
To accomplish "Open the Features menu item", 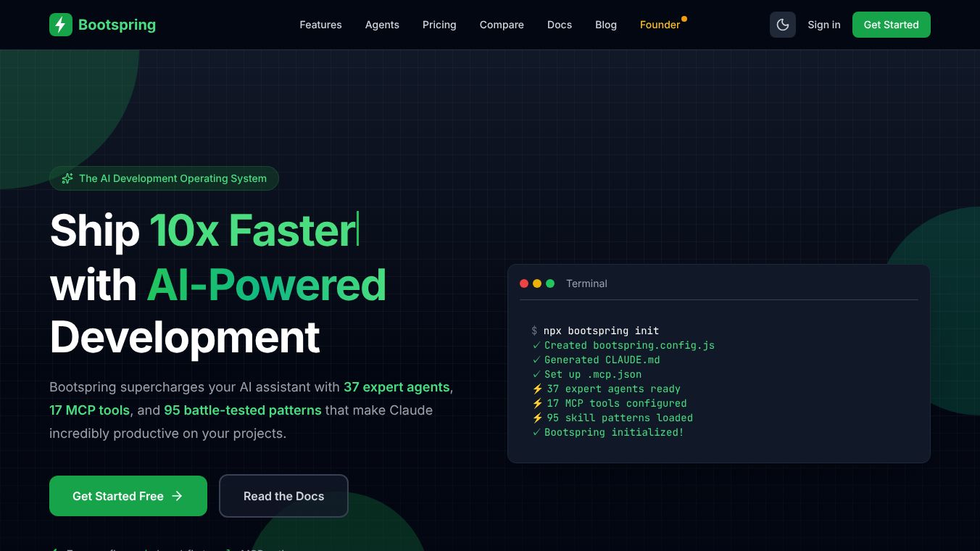I will 320,25.
